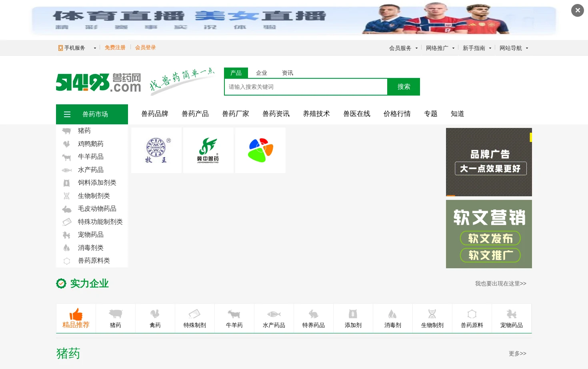
Task: Select the 水产药品 category tab
Action: point(274,319)
